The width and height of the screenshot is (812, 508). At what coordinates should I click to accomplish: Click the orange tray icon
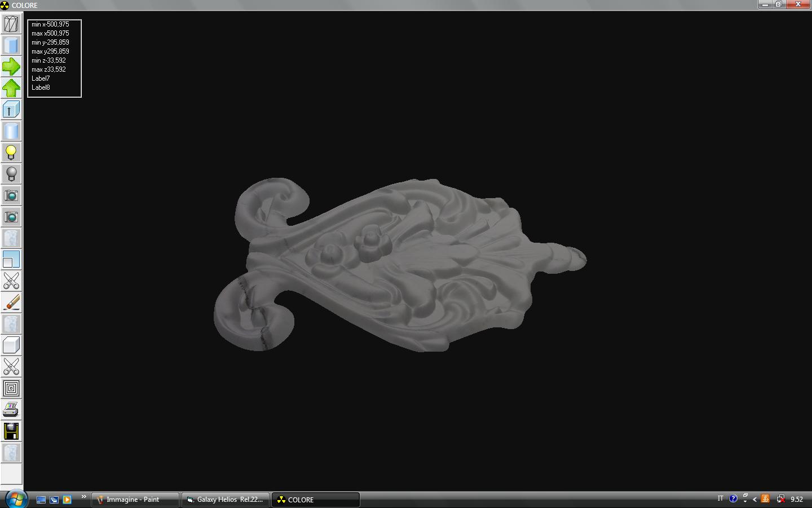[765, 498]
